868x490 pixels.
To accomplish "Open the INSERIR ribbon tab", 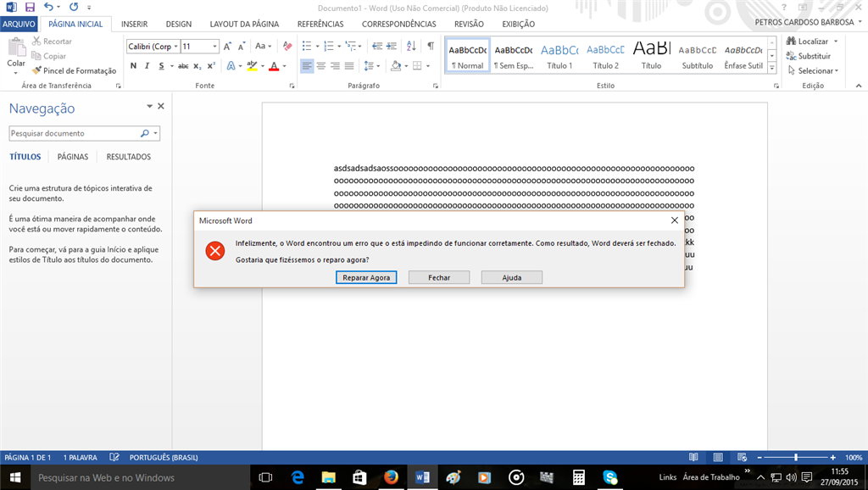I will tap(135, 24).
